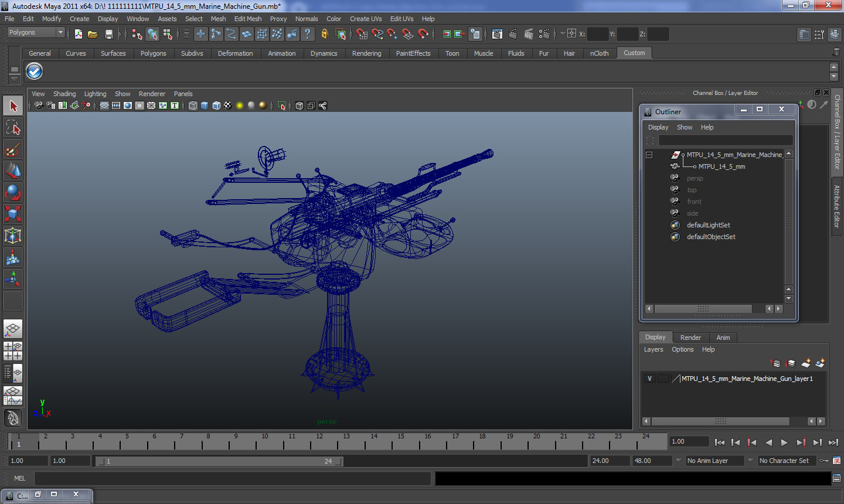Create layer from selected objects
This screenshot has height=504, width=844.
[x=820, y=363]
